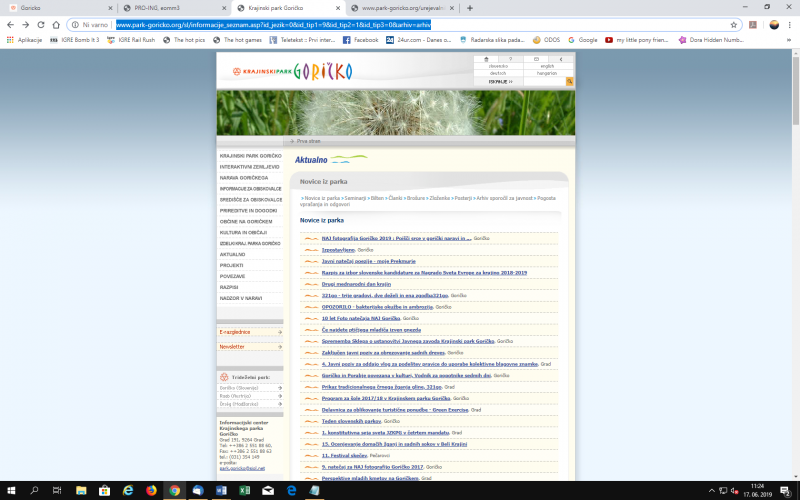Click the Prva stran link

(x=309, y=141)
